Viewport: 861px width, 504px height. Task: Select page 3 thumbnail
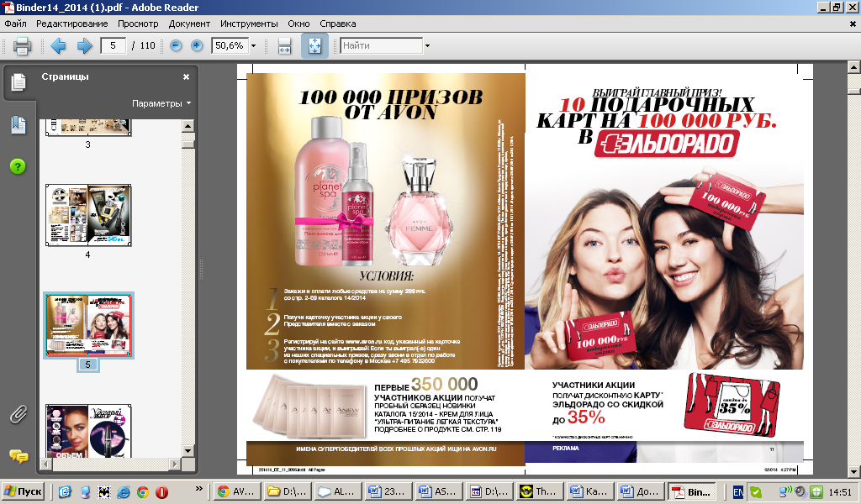point(87,127)
